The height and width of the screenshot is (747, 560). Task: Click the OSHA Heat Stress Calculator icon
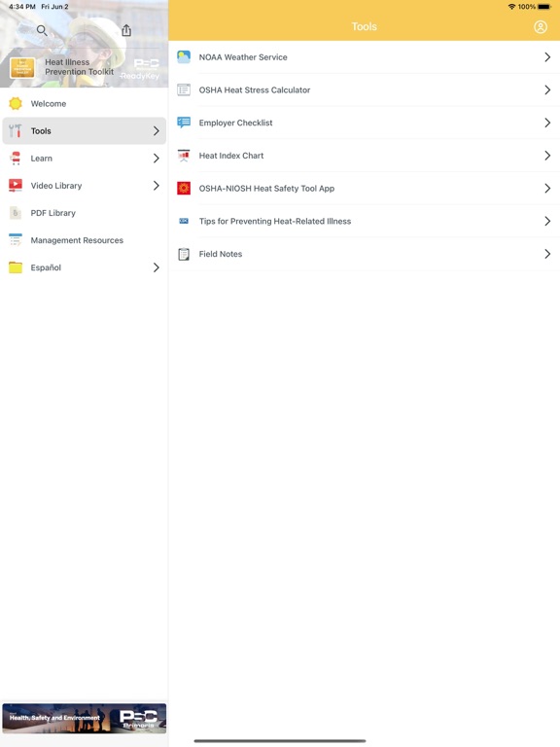pos(184,89)
